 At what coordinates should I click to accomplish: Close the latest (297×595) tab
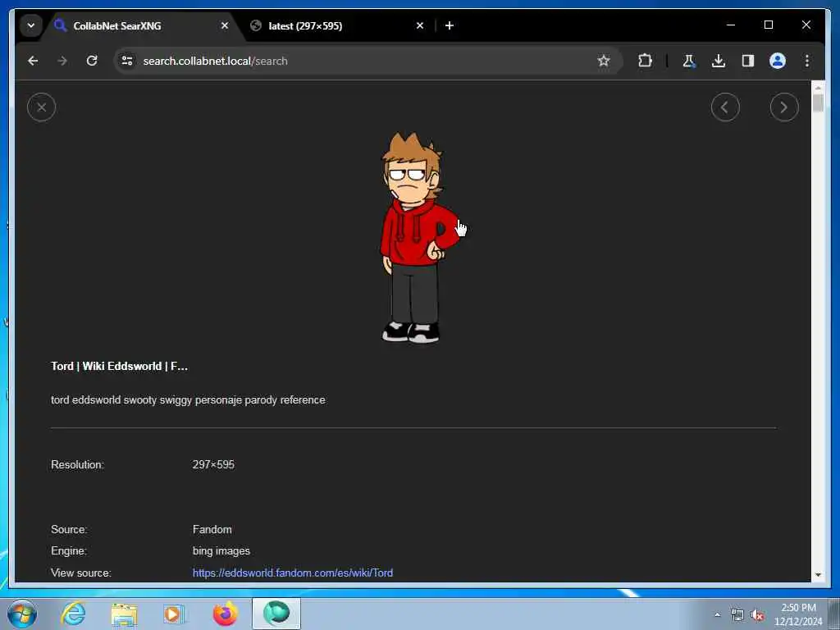coord(420,25)
